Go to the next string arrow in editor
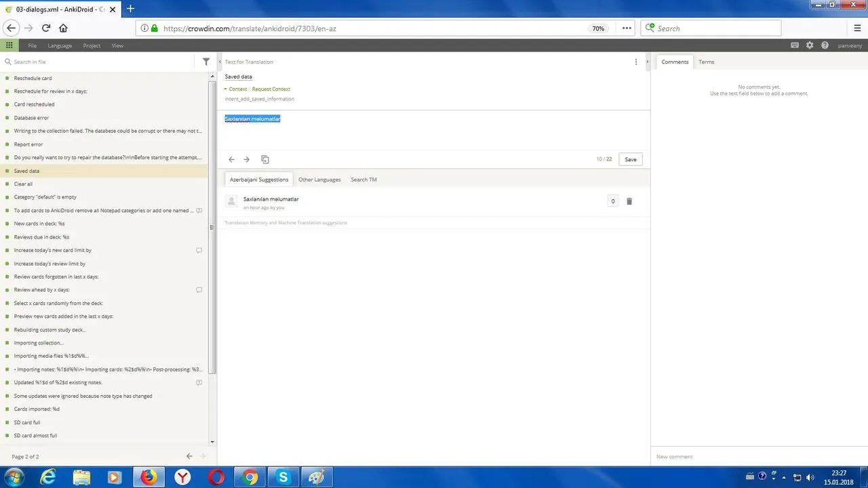The image size is (868, 488). click(246, 159)
